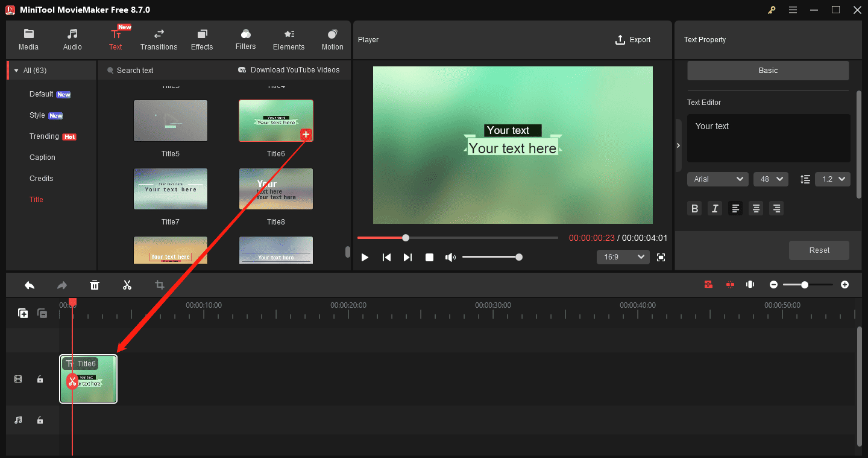Image resolution: width=868 pixels, height=458 pixels.
Task: Open Download YouTube Videos
Action: pos(289,70)
